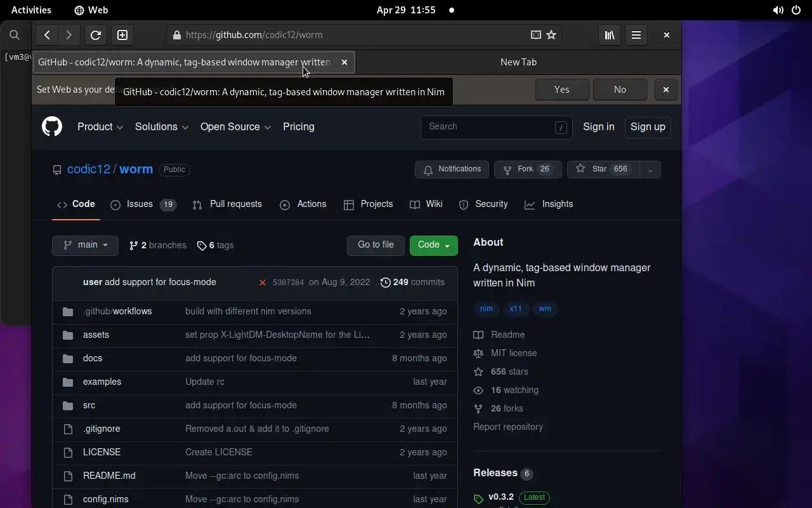The image size is (812, 508).
Task: Open the Open Source dropdown menu
Action: pyautogui.click(x=235, y=126)
